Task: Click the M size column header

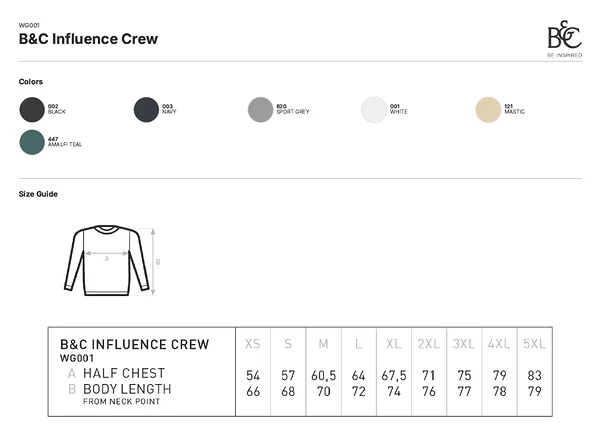Action: (323, 344)
